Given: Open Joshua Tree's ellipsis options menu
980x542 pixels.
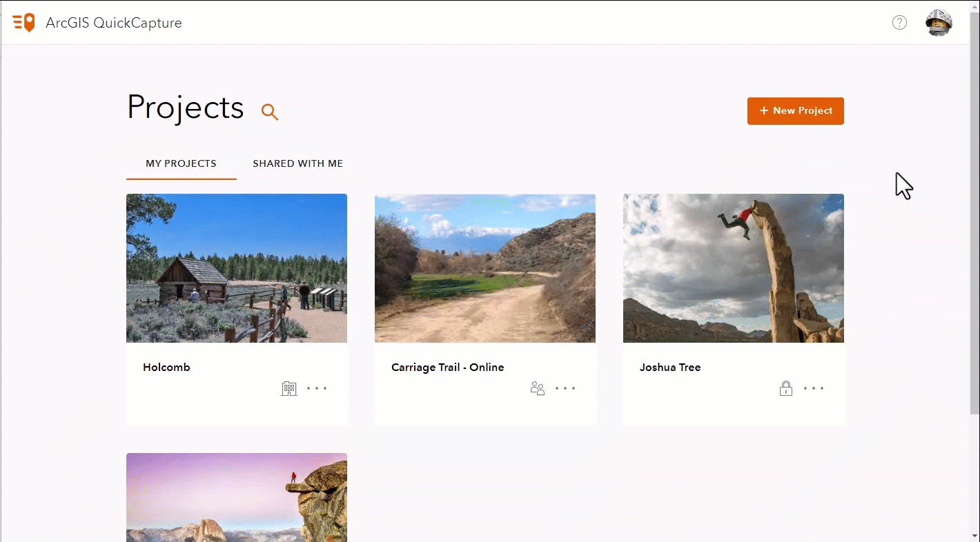Looking at the screenshot, I should pyautogui.click(x=813, y=388).
